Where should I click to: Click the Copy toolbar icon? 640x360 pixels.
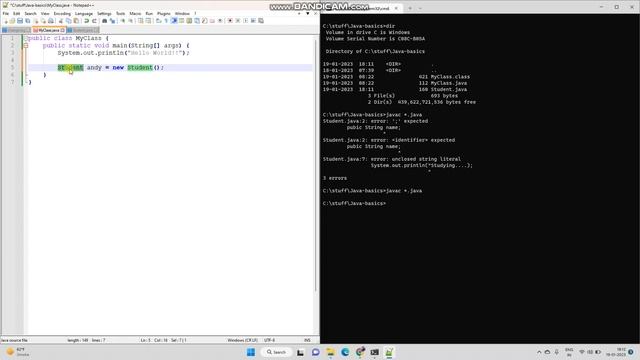pos(69,20)
